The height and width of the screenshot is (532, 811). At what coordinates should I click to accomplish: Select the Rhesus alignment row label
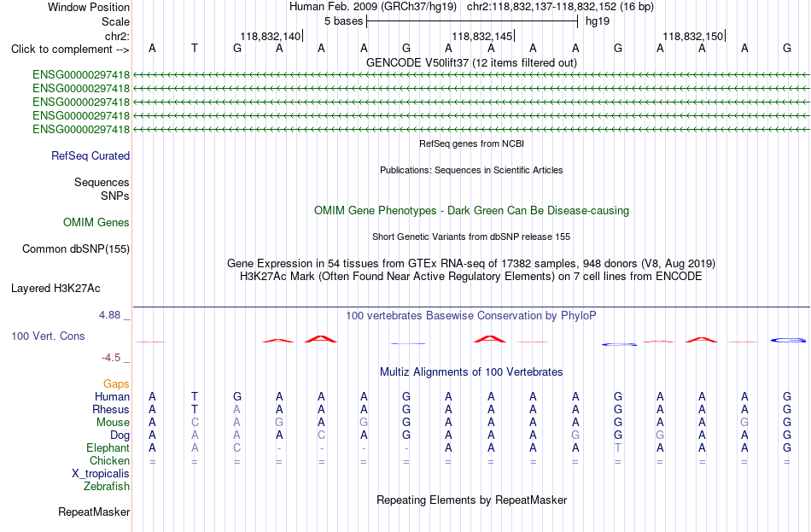(x=111, y=409)
